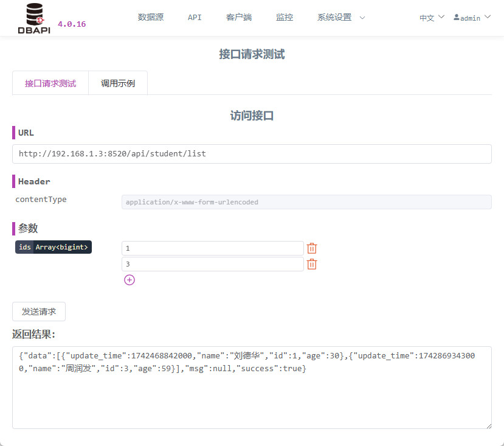Click the admin user avatar icon

[x=457, y=18]
